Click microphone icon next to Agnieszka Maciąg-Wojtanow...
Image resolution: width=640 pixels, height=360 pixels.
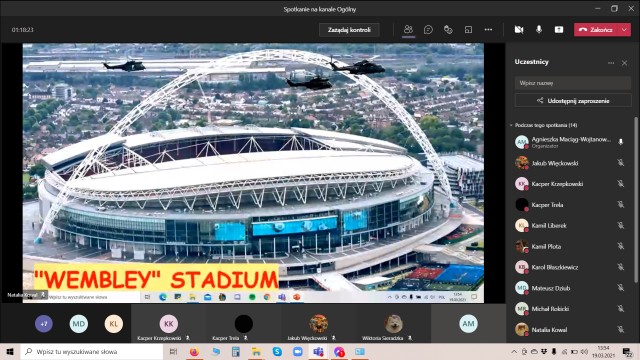[x=620, y=142]
